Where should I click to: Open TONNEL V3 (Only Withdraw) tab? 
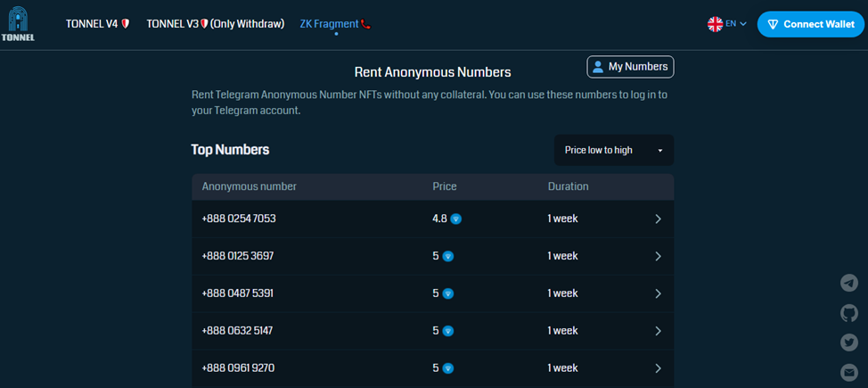pyautogui.click(x=215, y=24)
